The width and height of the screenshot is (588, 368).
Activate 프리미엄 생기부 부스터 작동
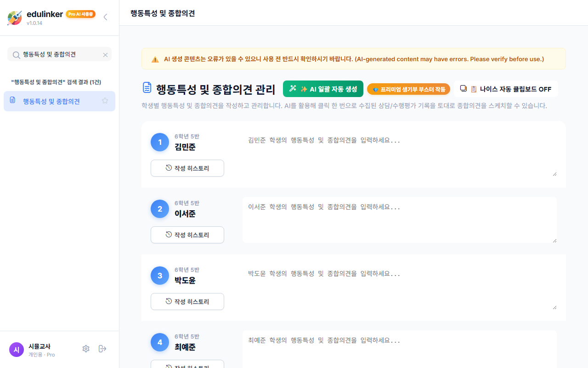click(x=408, y=89)
